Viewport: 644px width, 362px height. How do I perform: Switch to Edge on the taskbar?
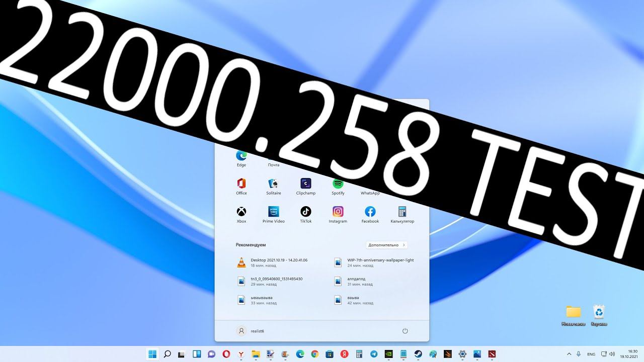point(300,354)
